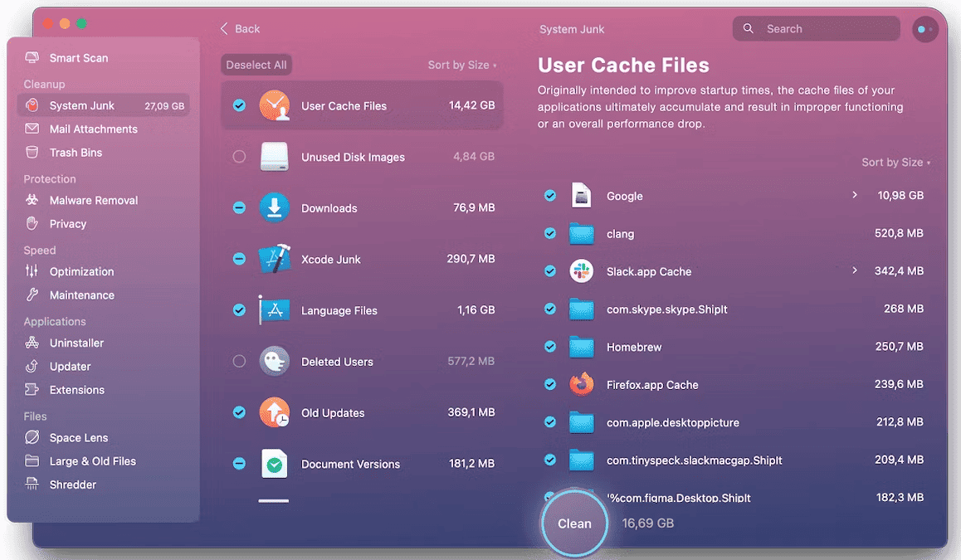The width and height of the screenshot is (961, 560).
Task: Click the Xcode Junk hammer icon
Action: tap(274, 259)
